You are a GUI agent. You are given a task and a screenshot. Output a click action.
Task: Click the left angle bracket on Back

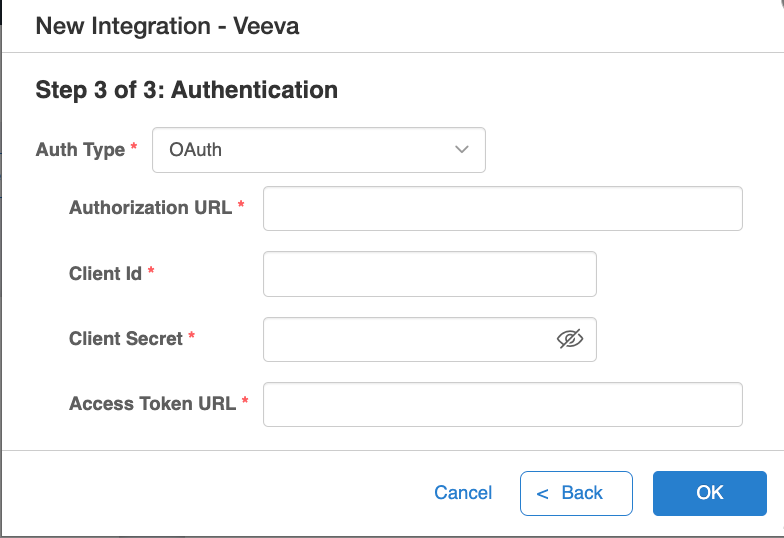[x=542, y=494]
